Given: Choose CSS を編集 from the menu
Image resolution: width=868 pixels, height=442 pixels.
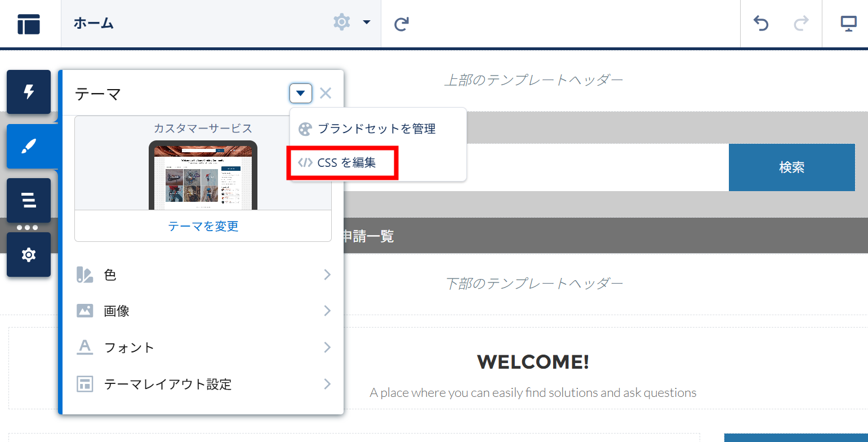Looking at the screenshot, I should click(x=342, y=162).
